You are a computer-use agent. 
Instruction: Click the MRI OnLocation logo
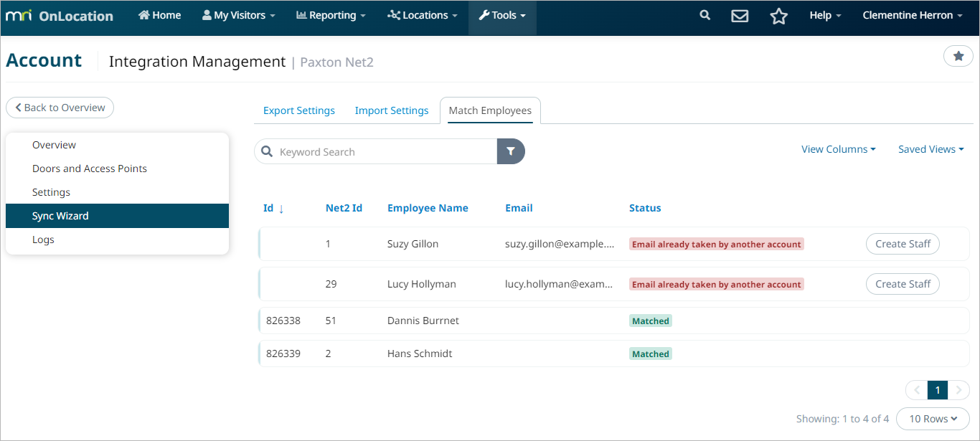(x=60, y=16)
